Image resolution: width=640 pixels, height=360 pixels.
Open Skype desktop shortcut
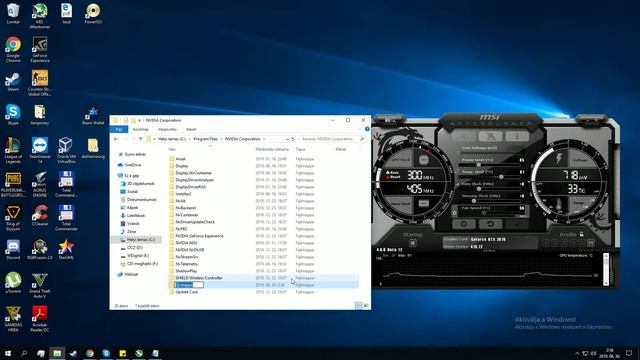13,115
